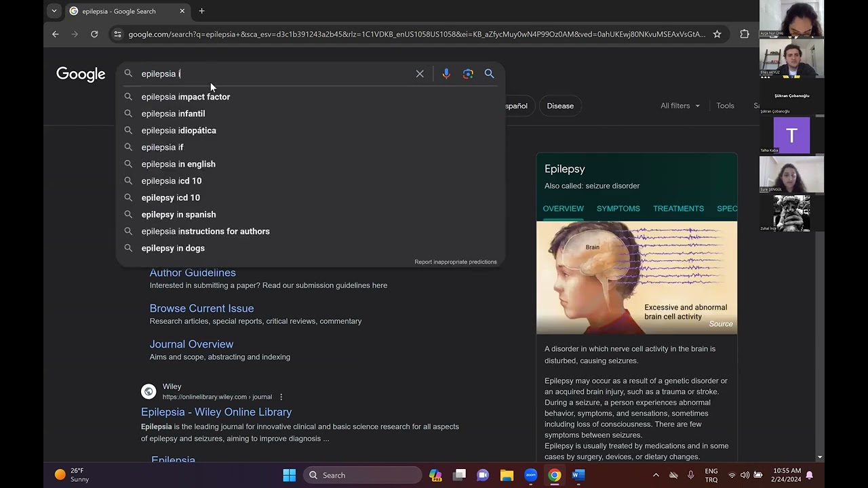This screenshot has width=868, height=488.
Task: Start voice search with the microphone icon
Action: (446, 74)
